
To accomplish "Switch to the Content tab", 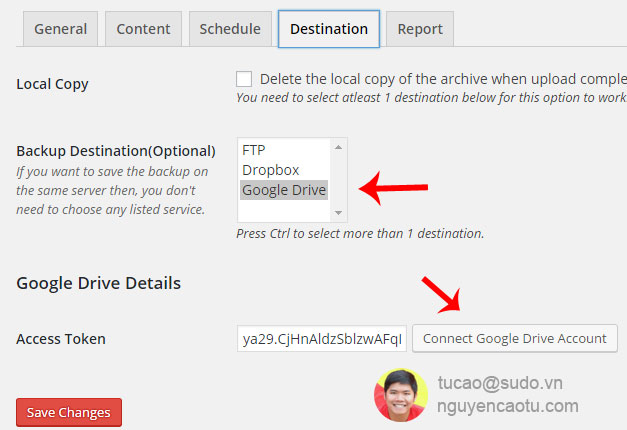I will (143, 29).
